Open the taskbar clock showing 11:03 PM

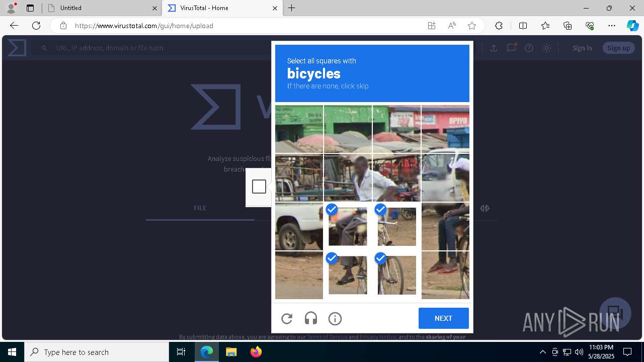click(x=601, y=352)
